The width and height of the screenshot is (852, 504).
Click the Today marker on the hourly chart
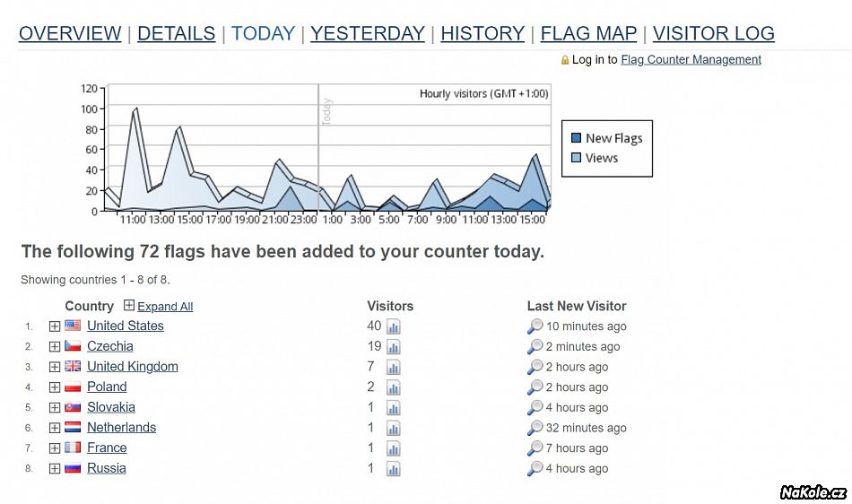[326, 112]
